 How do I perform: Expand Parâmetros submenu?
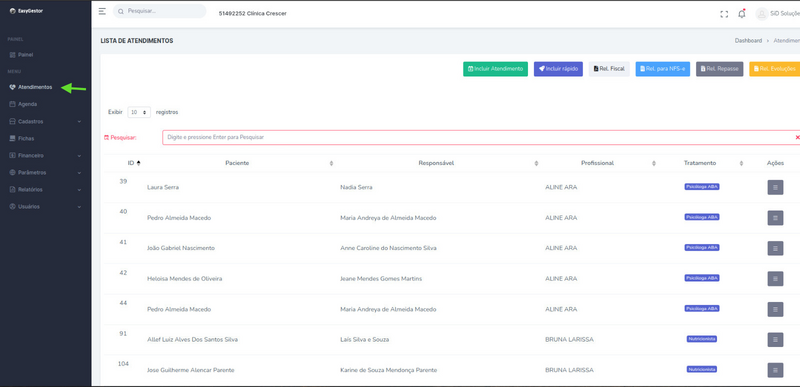pos(45,172)
